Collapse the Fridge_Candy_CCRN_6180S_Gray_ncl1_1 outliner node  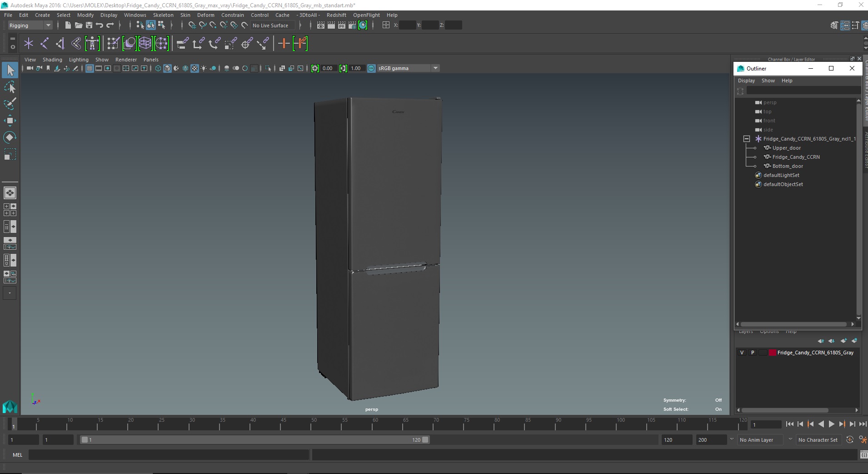747,139
